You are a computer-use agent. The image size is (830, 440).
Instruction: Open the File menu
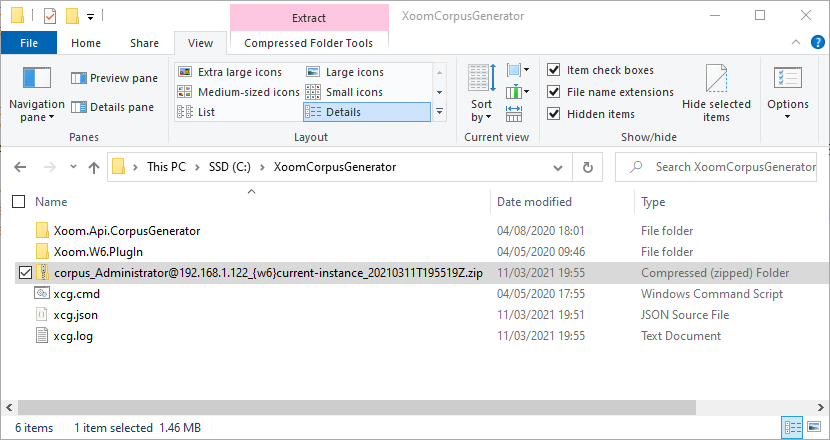click(x=29, y=43)
